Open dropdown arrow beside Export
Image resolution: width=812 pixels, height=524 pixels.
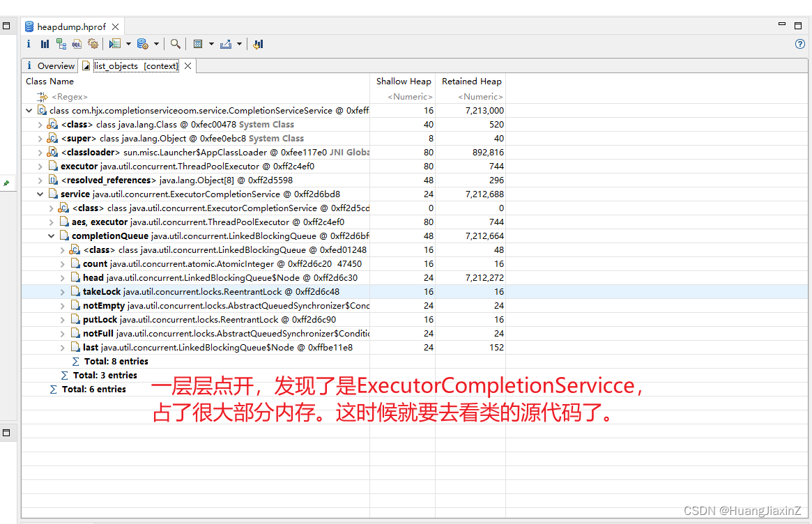pos(239,44)
